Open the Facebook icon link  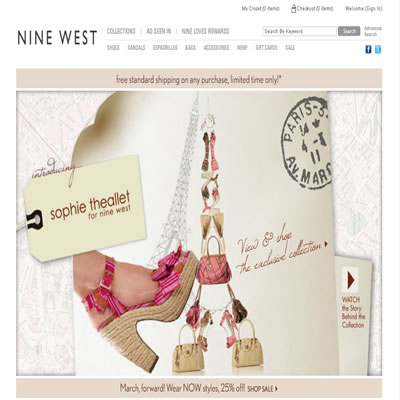point(368,50)
